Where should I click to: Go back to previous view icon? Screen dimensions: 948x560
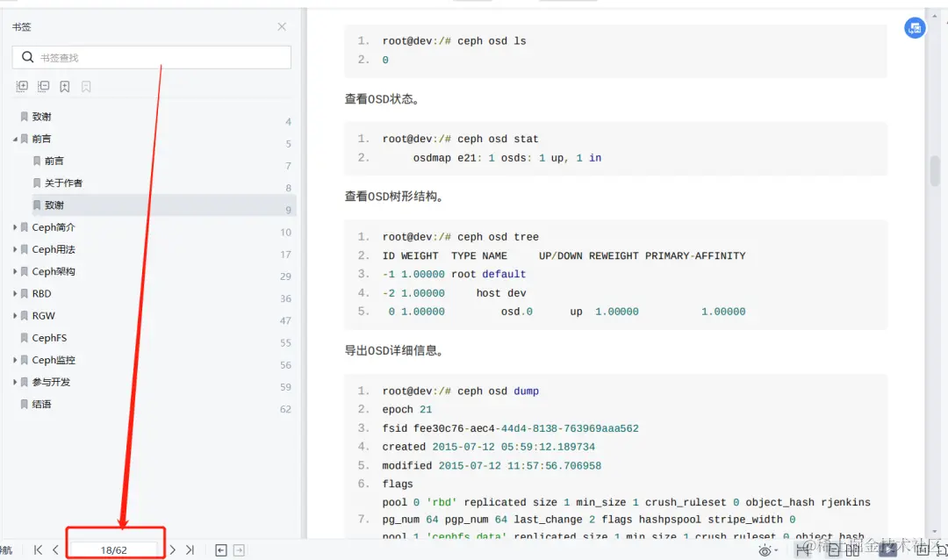point(221,549)
